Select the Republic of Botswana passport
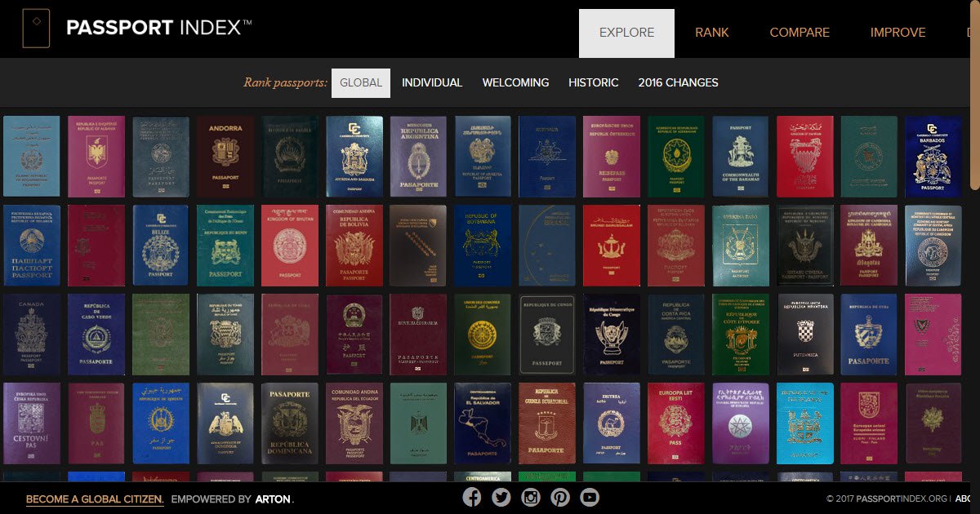The image size is (980, 514). tap(483, 246)
